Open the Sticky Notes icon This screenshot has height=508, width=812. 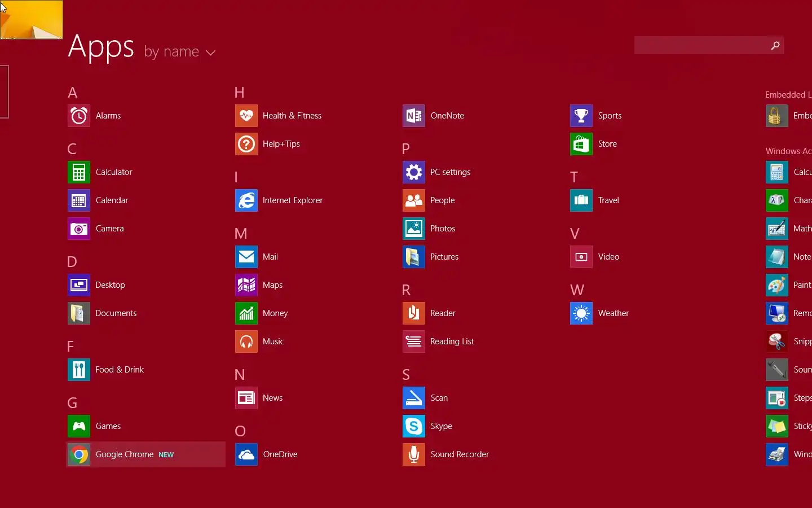point(777,426)
